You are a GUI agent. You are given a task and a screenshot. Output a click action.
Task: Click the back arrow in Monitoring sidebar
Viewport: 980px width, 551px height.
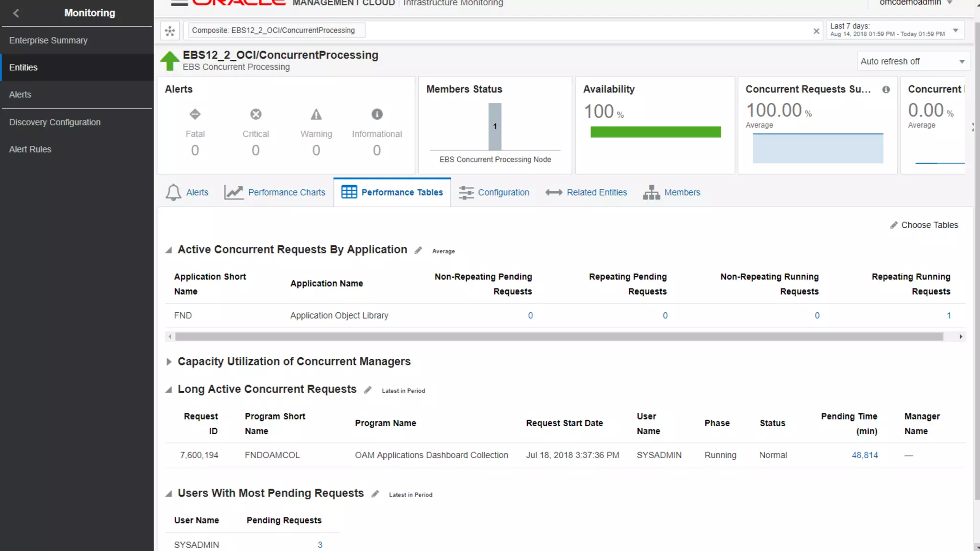(16, 13)
